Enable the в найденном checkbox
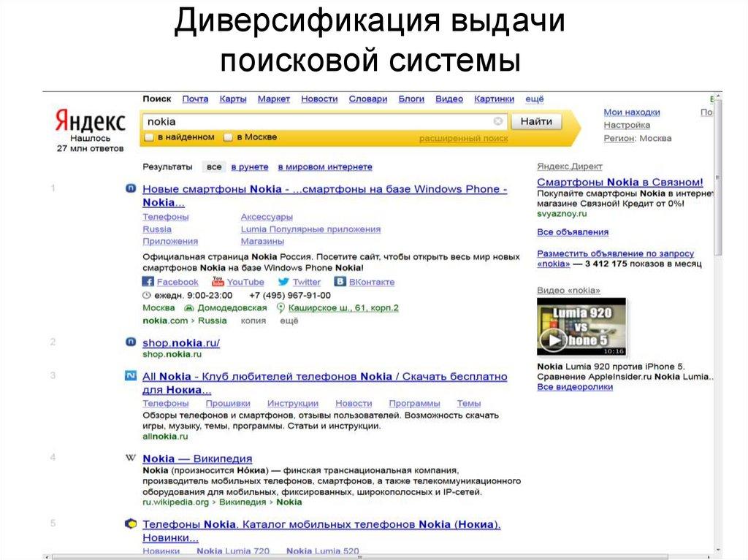The width and height of the screenshot is (748, 560). click(x=149, y=137)
